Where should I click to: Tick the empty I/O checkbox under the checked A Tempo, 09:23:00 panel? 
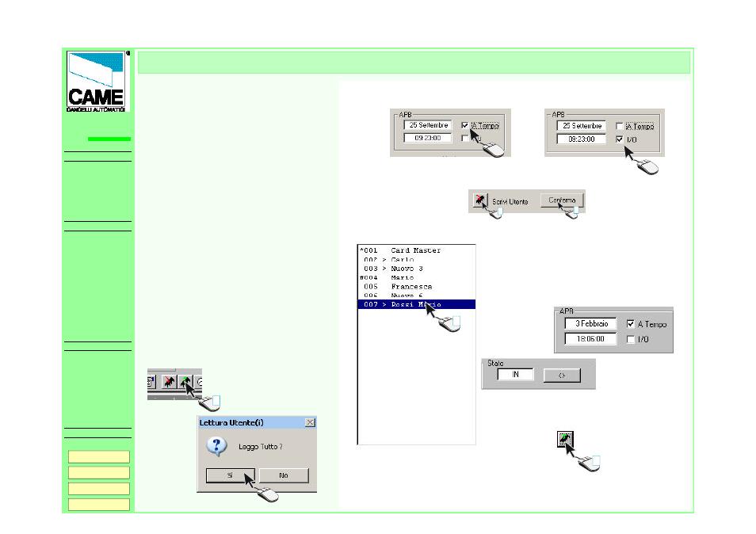(464, 139)
